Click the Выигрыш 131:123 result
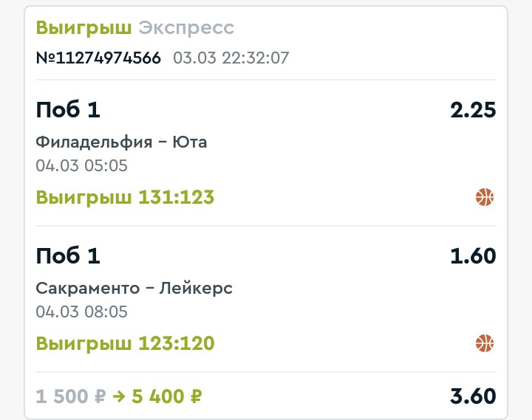The height and width of the screenshot is (420, 532). pyautogui.click(x=125, y=197)
